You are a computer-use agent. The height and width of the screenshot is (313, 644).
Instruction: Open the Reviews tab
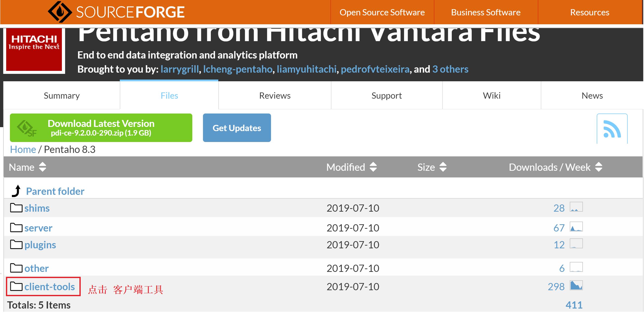[x=275, y=95]
